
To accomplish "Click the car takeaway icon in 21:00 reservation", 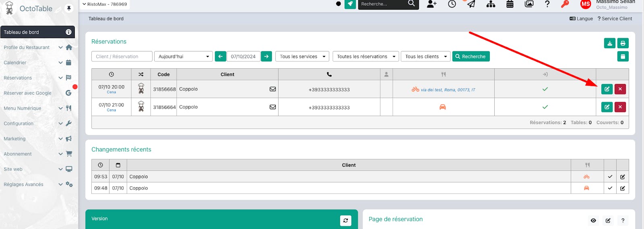I will coord(443,107).
